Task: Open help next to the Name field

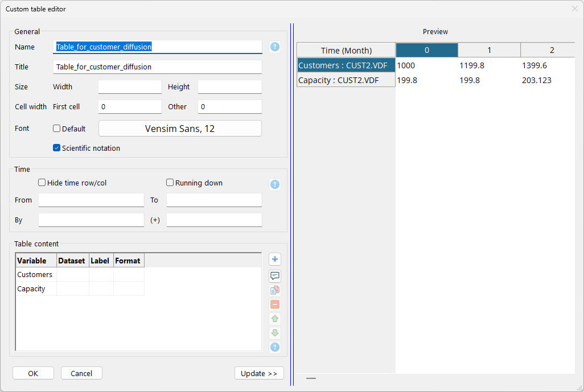Action: click(275, 47)
